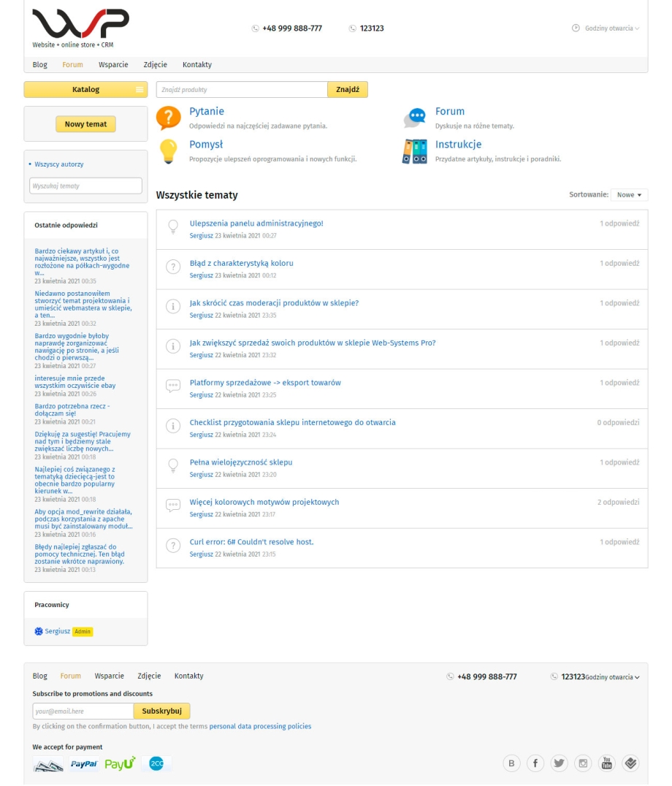
Task: Expand Godziny otwarcia in the header
Action: (606, 28)
